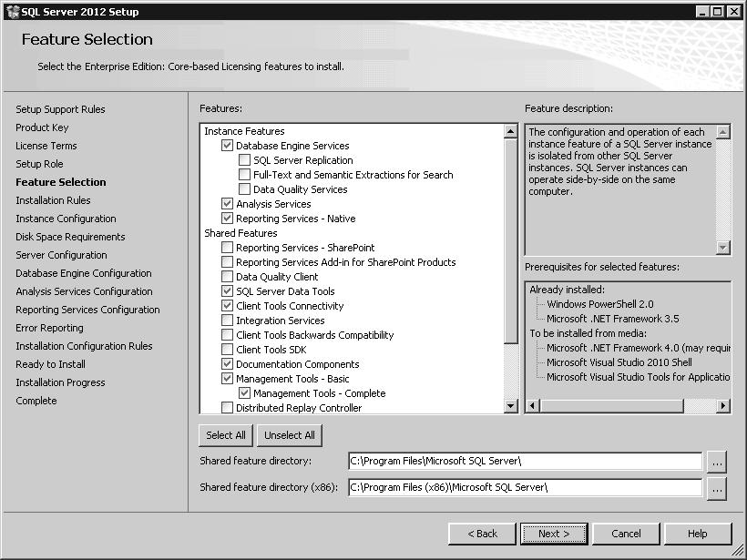
Task: Click Instance Configuration step
Action: [66, 219]
